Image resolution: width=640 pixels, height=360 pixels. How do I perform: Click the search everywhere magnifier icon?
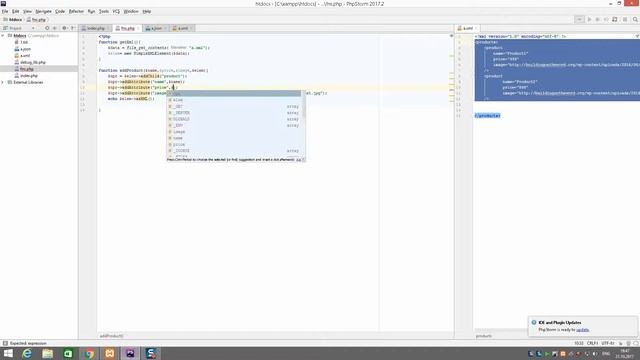tap(635, 19)
